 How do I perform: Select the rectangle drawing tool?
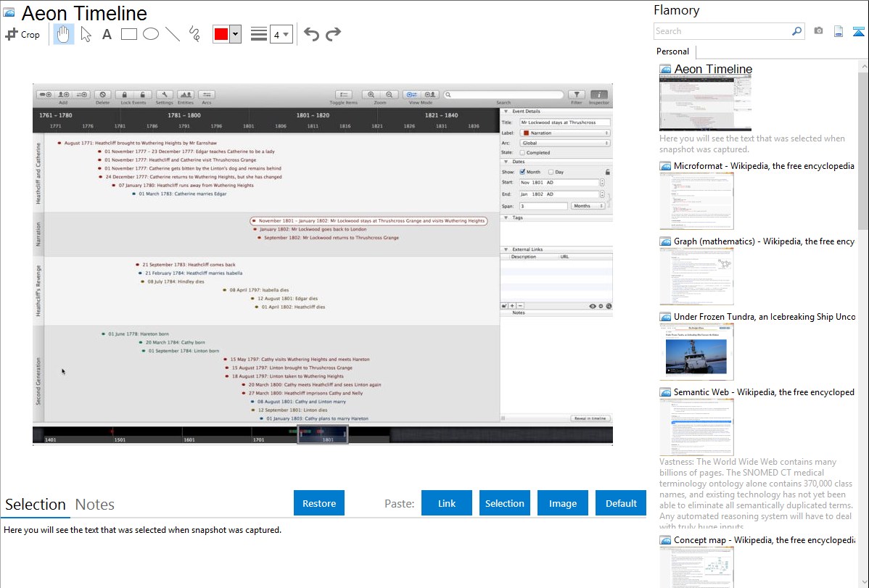coord(128,34)
